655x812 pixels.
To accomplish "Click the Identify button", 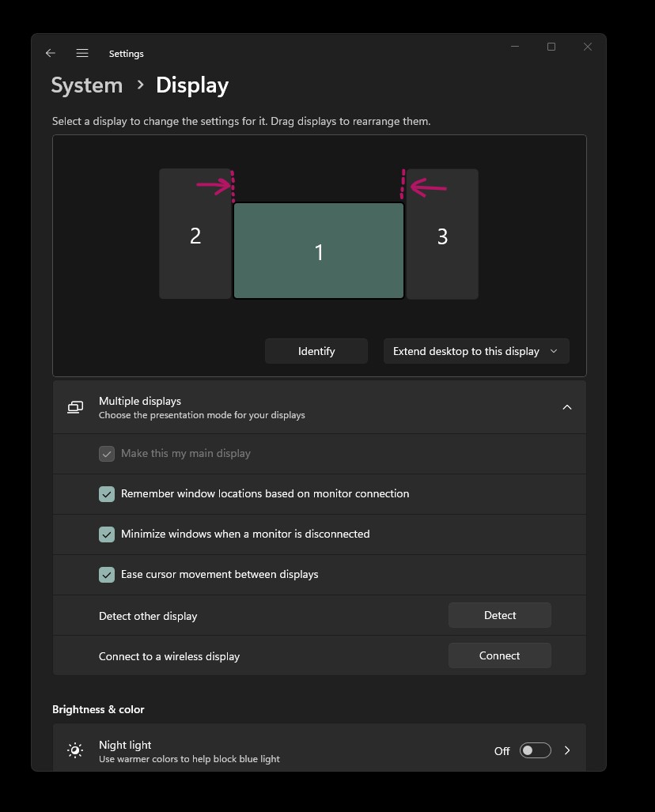I will click(316, 351).
